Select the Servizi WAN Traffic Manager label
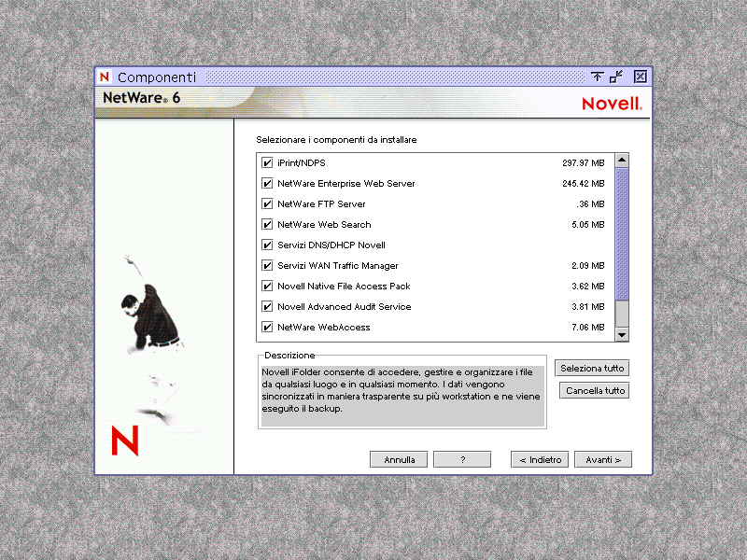This screenshot has height=560, width=747. pos(337,265)
